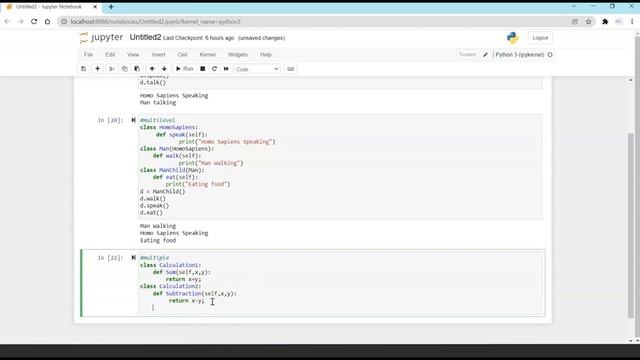Click the Trusted notebook indicator
Screen dimensions: 640x360
pyautogui.click(x=467, y=55)
